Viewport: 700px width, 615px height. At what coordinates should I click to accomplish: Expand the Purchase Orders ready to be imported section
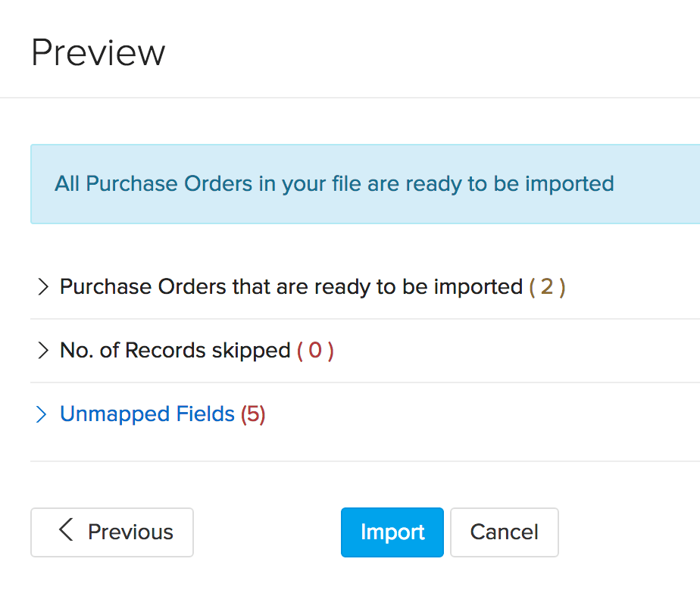click(44, 287)
